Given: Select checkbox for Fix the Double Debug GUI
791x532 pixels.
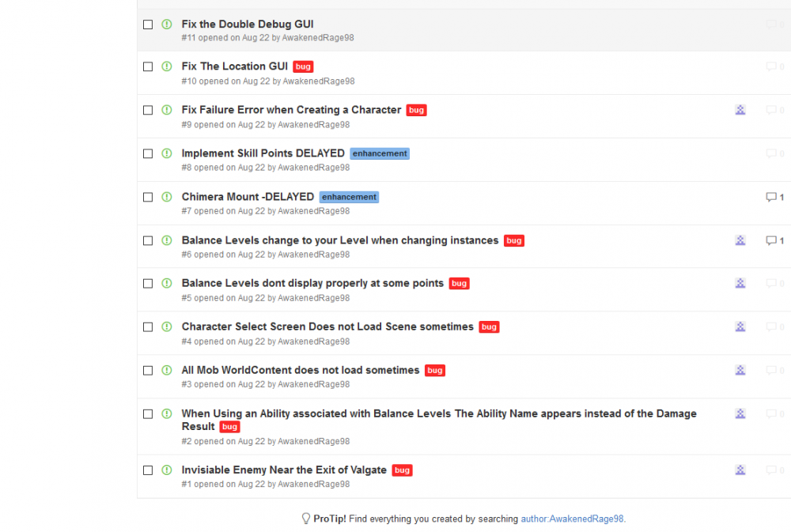Looking at the screenshot, I should 148,25.
